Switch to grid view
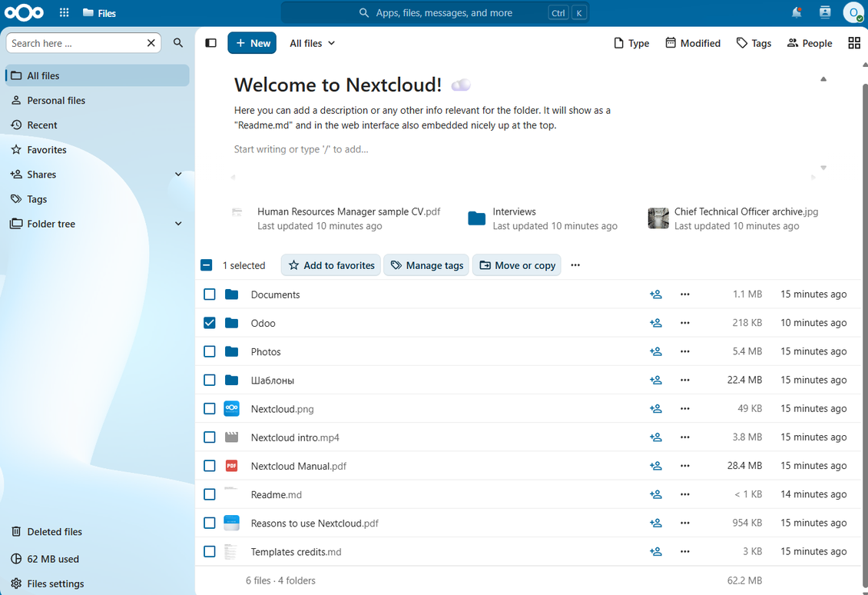The height and width of the screenshot is (595, 868). (x=854, y=43)
